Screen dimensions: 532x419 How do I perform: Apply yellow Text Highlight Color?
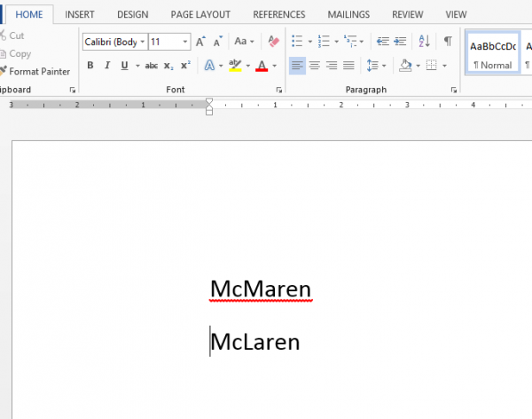pyautogui.click(x=235, y=65)
